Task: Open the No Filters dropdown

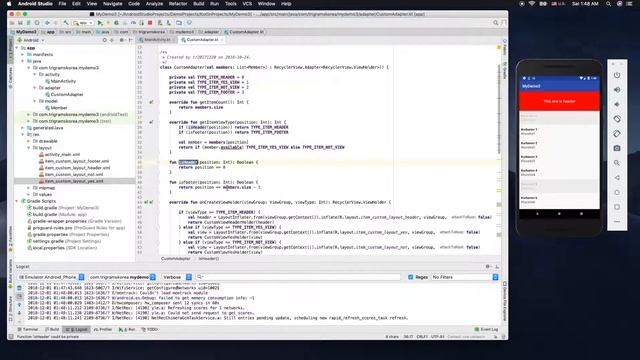Action: pos(464,277)
